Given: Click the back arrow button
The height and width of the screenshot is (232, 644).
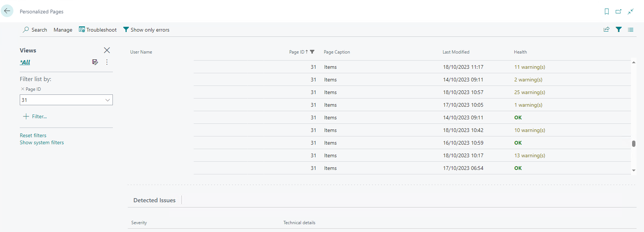Looking at the screenshot, I should coord(7,11).
